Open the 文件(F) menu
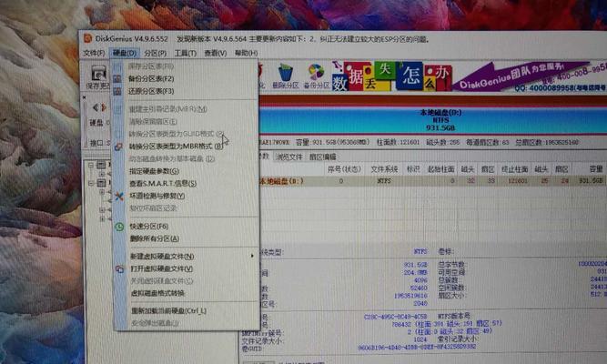The height and width of the screenshot is (364, 607). (x=94, y=53)
